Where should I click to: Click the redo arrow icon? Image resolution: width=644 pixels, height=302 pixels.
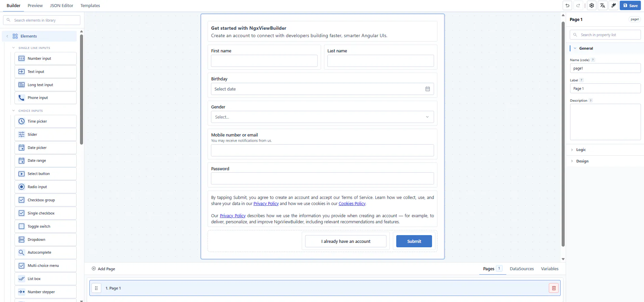click(x=578, y=5)
